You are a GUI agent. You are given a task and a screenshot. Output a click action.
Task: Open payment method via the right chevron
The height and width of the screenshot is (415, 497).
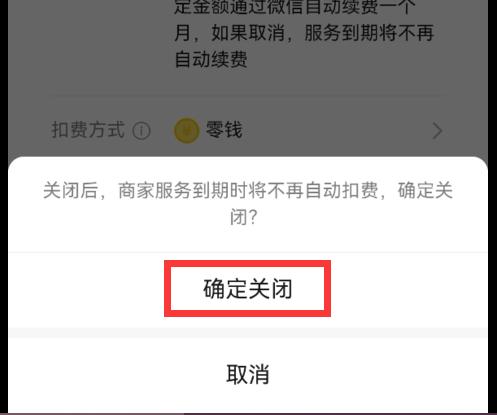click(437, 131)
